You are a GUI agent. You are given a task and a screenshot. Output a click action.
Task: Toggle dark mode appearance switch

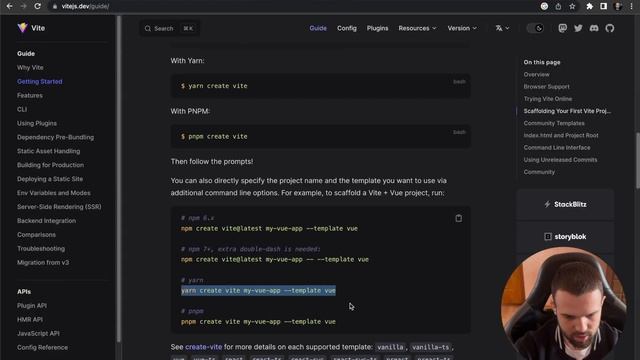click(x=535, y=28)
